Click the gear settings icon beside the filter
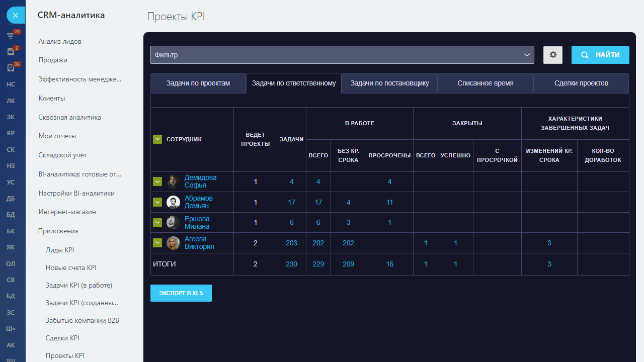This screenshot has height=362, width=644. point(552,55)
